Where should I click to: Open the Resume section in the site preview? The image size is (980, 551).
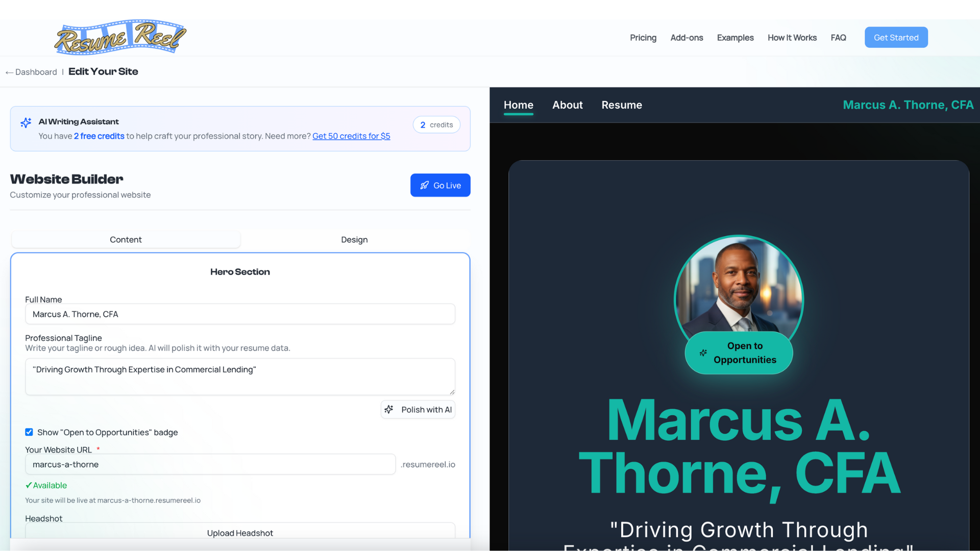(622, 105)
